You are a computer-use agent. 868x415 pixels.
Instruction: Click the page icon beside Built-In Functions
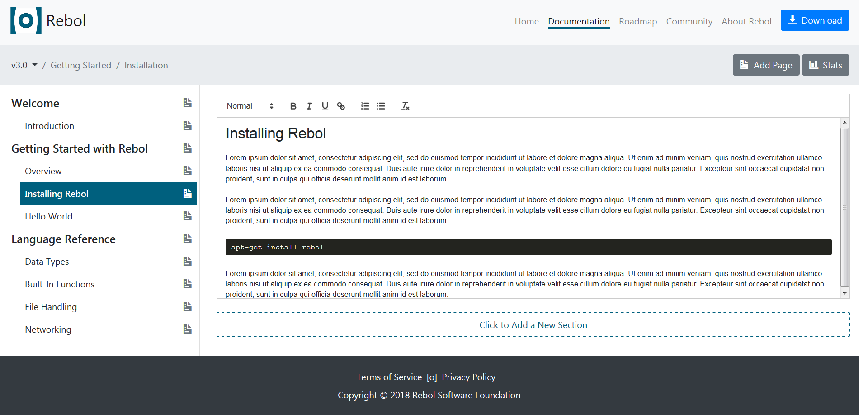188,284
